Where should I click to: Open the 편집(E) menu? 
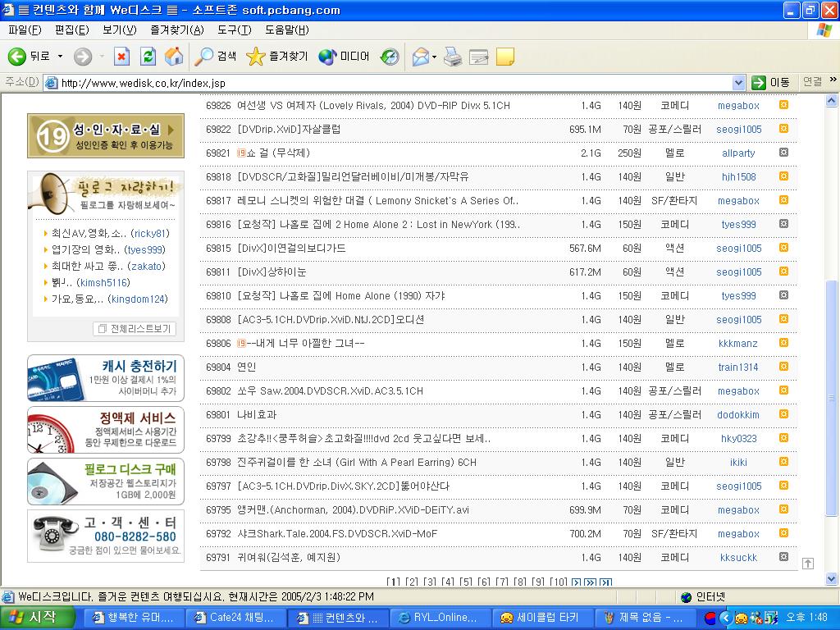click(x=72, y=30)
